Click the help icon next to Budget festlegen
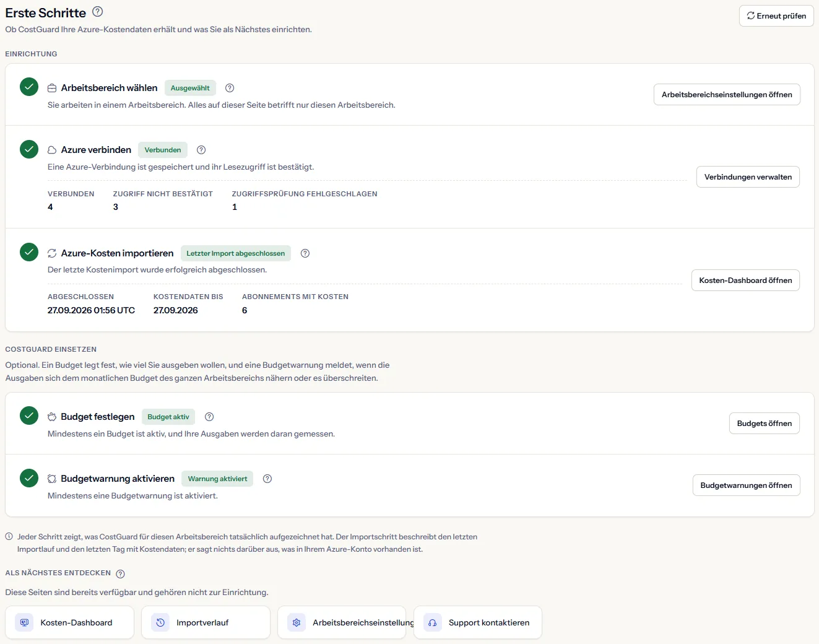Viewport: 819px width, 644px height. pos(209,417)
